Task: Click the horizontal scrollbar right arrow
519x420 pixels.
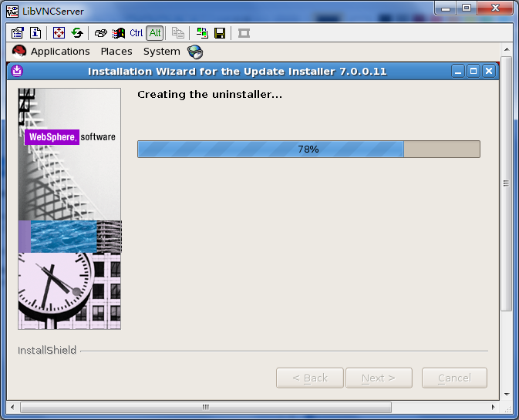Action: click(x=494, y=407)
